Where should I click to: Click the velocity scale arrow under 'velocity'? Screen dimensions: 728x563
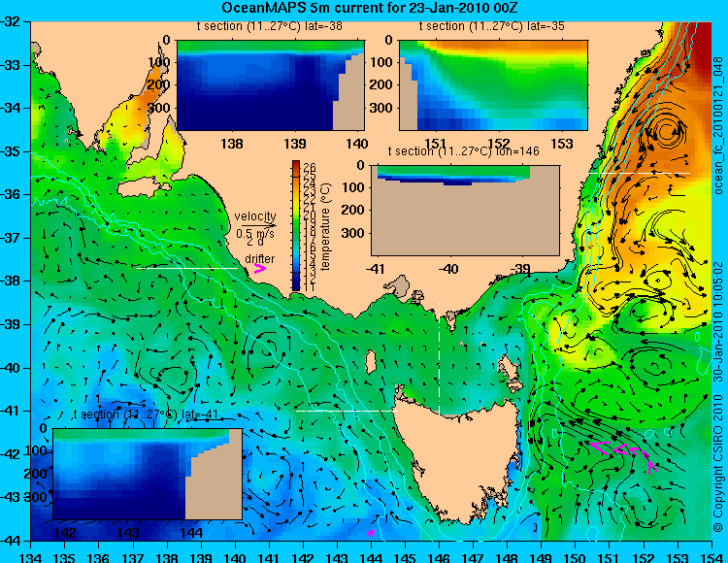(x=258, y=225)
